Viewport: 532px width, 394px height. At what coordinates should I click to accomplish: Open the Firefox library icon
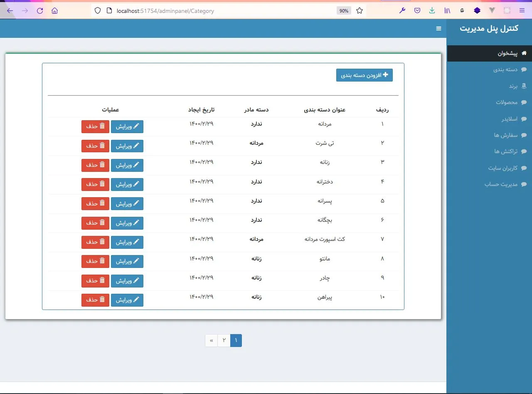click(x=447, y=11)
